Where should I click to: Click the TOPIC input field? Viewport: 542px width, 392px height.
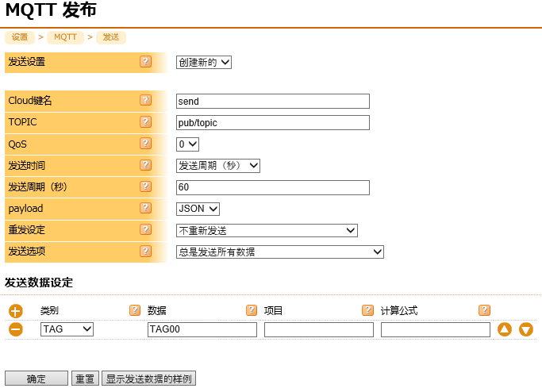(272, 123)
